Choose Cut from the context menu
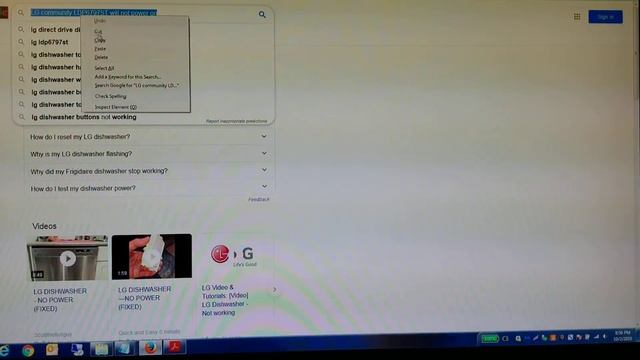This screenshot has width=640, height=360. click(x=98, y=31)
